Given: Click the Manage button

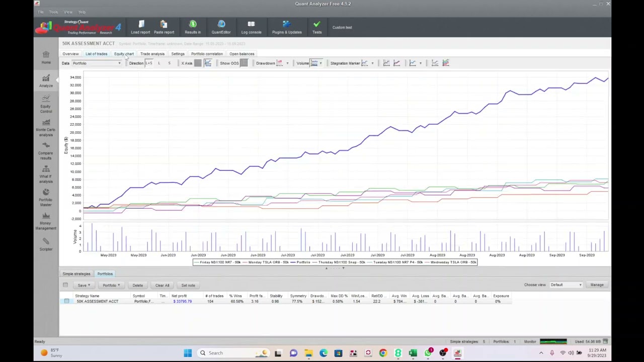Looking at the screenshot, I should point(597,285).
